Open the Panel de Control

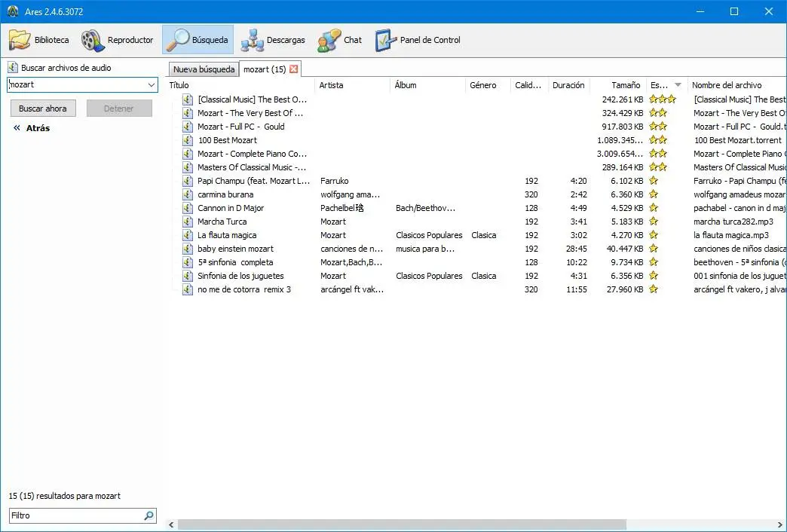418,40
